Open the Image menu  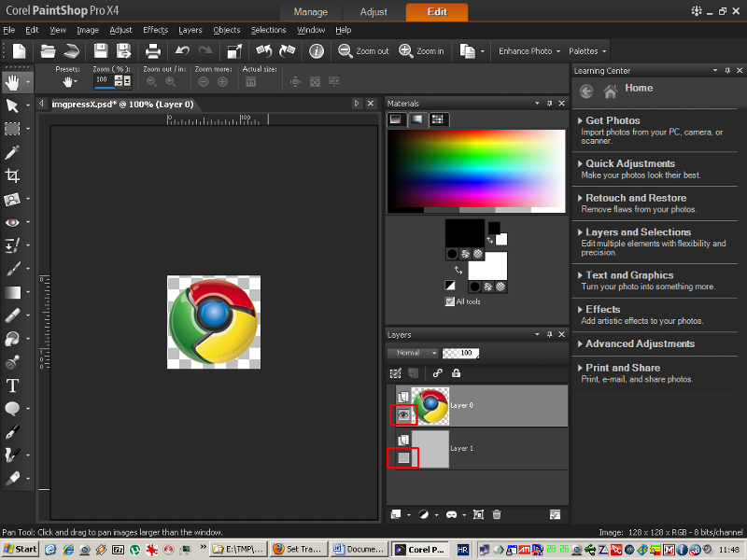click(x=88, y=30)
